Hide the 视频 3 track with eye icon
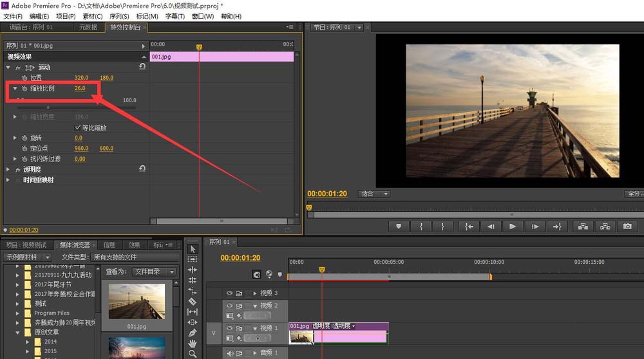The height and width of the screenshot is (359, 644). (x=229, y=293)
